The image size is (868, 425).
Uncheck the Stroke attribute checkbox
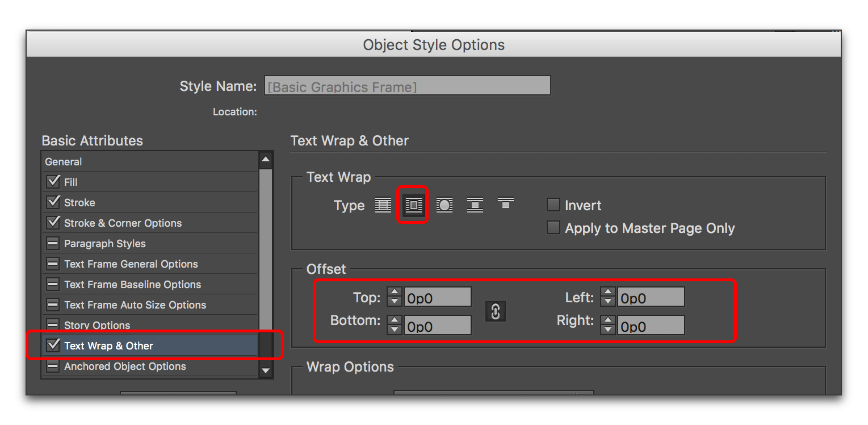[53, 202]
